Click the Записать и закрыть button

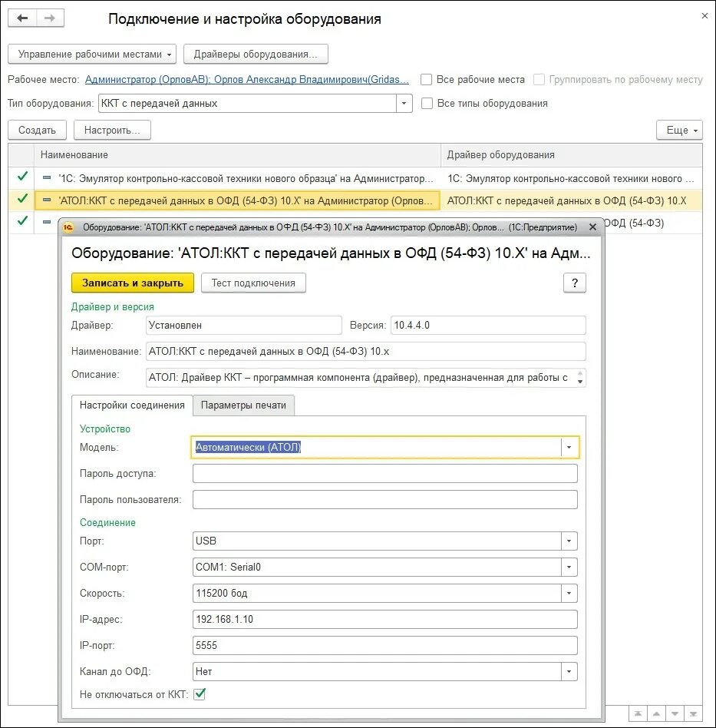[x=133, y=283]
